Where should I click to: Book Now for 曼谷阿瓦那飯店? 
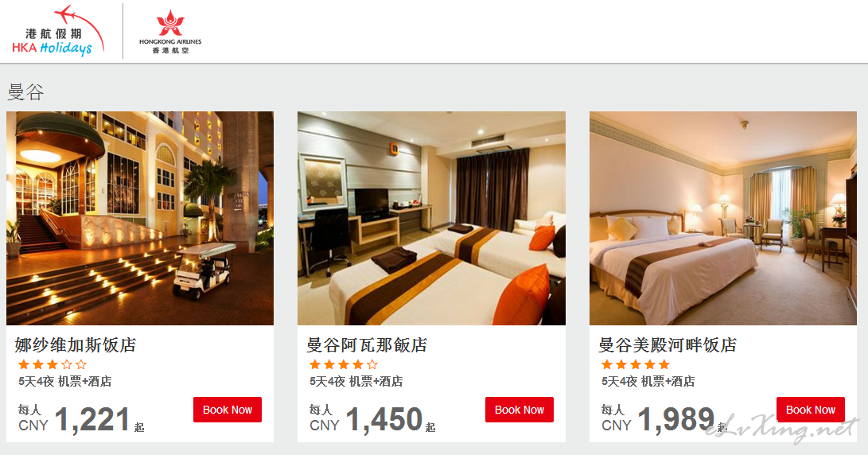pos(520,410)
